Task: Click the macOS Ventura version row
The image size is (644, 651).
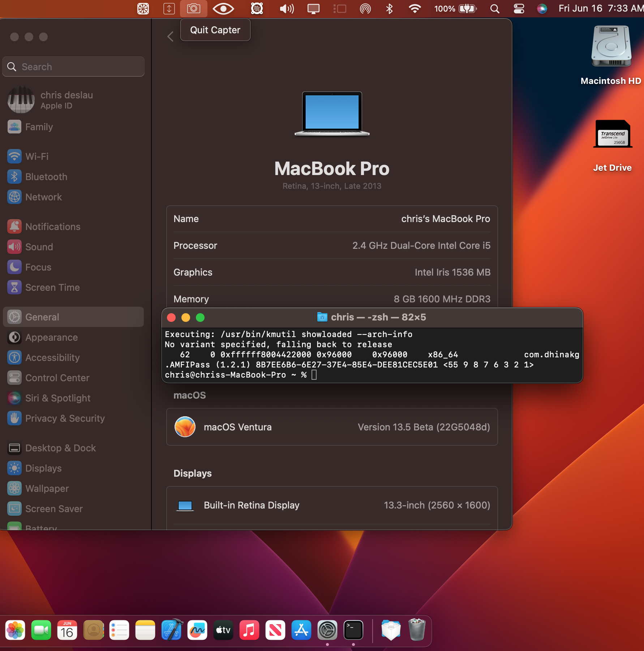Action: pos(332,427)
